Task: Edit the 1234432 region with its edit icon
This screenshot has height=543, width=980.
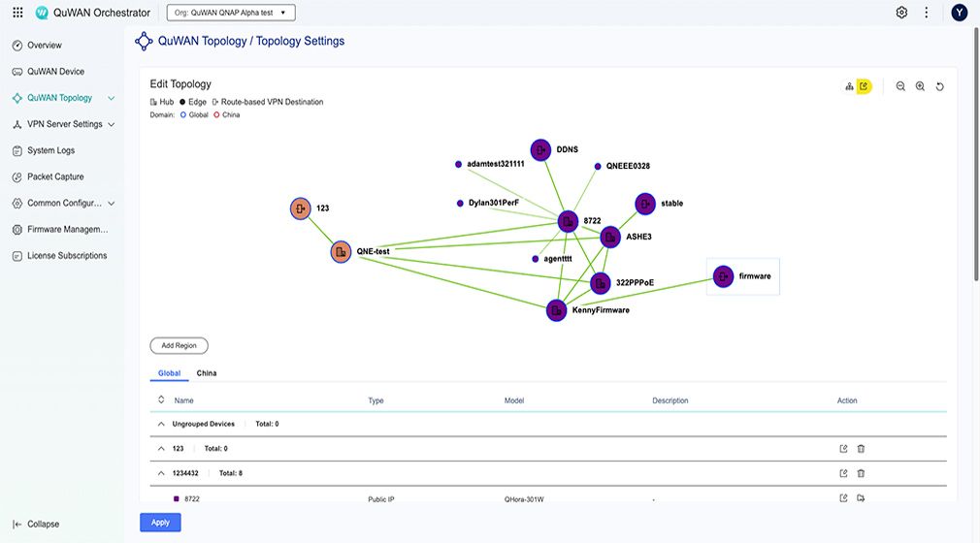Action: [843, 473]
